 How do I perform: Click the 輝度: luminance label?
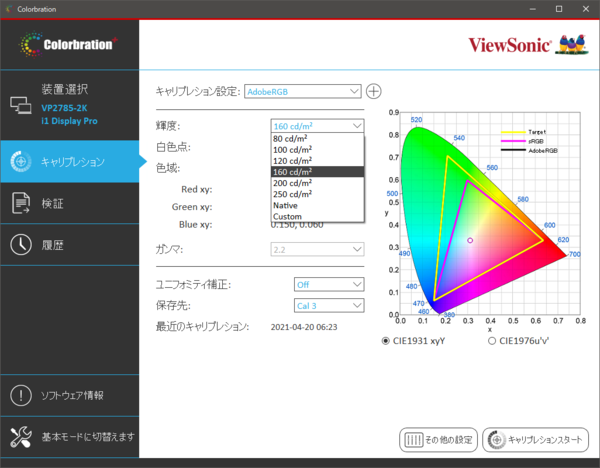(x=168, y=126)
